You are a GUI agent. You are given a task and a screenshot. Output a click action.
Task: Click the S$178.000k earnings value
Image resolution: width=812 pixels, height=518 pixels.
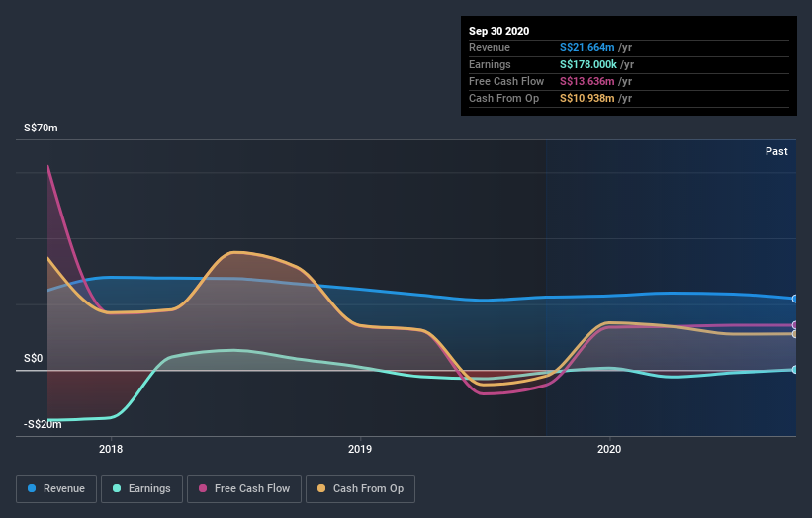pos(588,64)
